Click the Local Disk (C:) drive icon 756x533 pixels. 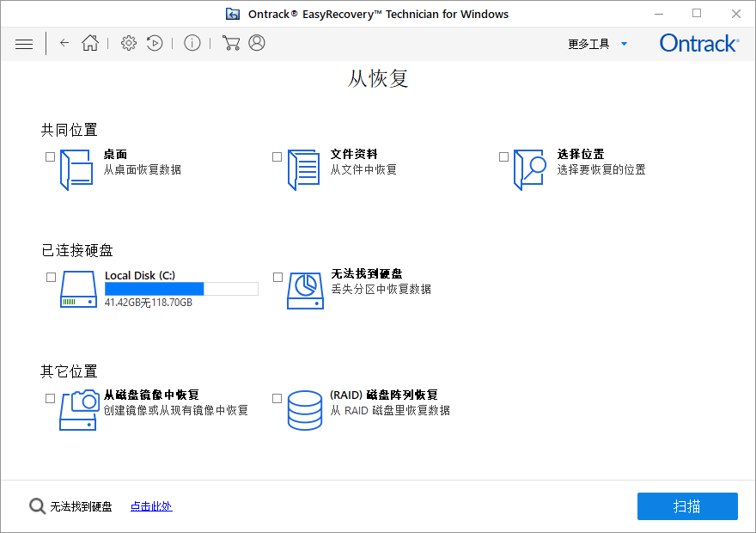[78, 290]
